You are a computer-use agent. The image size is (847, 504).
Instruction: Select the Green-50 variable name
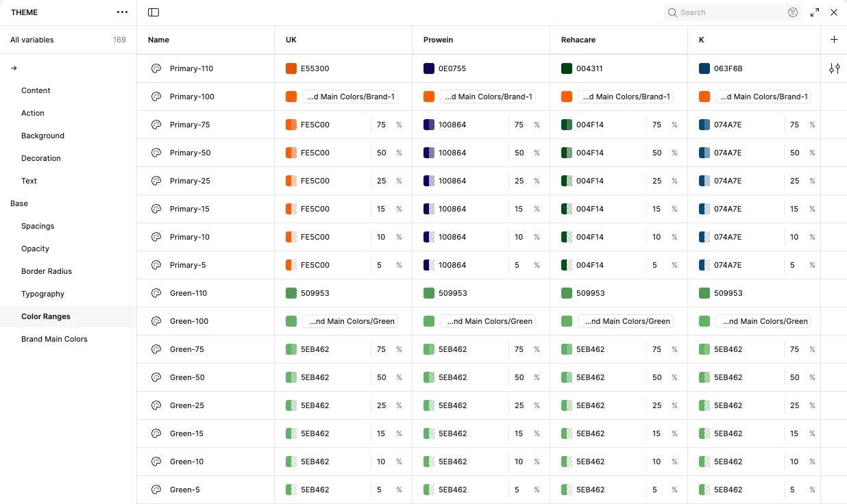pos(187,377)
